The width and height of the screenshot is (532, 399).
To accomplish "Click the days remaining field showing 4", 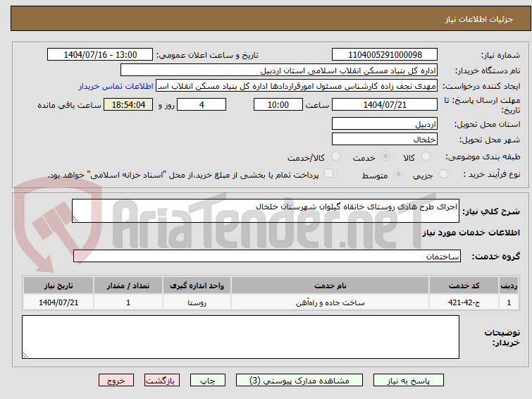I will [202, 104].
